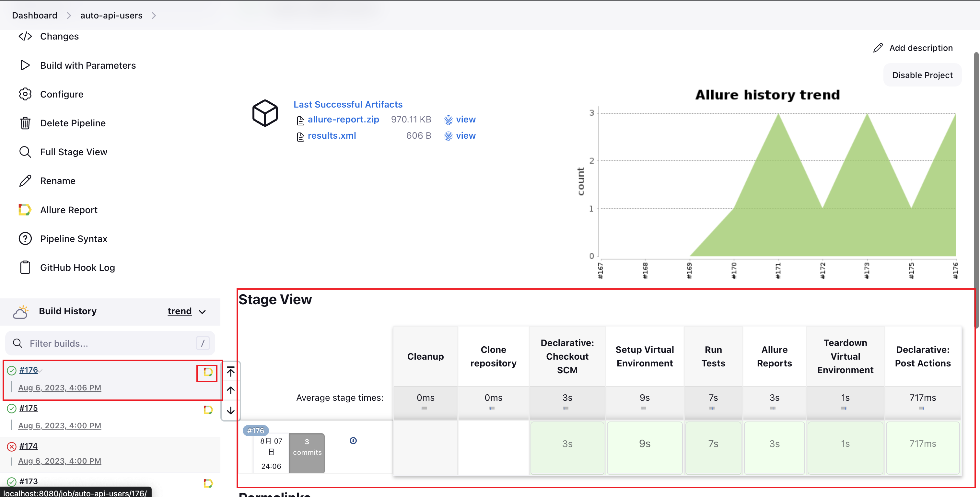Click the green Run Tests 7s stage cell
This screenshot has width=980, height=497.
pos(713,444)
